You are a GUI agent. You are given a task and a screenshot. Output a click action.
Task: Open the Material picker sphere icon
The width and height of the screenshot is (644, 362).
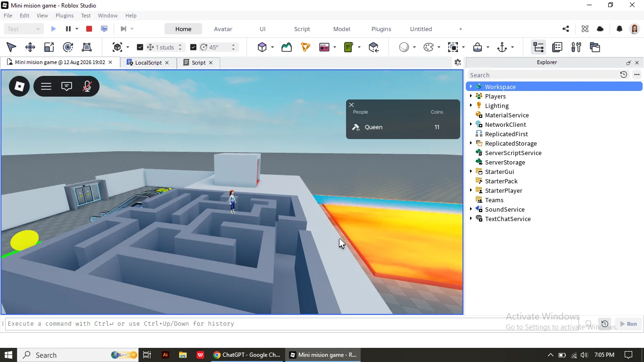pos(404,47)
